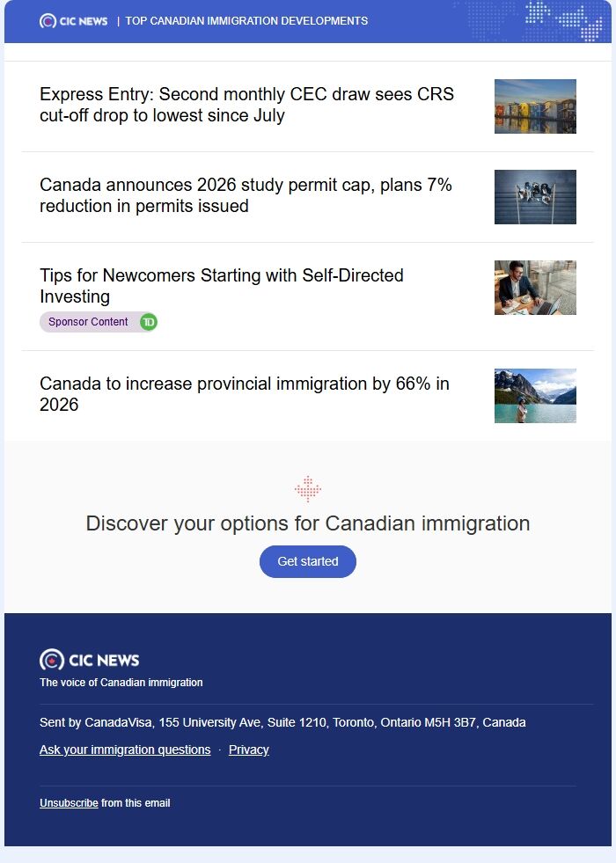Click the Get started button
Viewport: 616px width, 863px height.
tap(307, 561)
